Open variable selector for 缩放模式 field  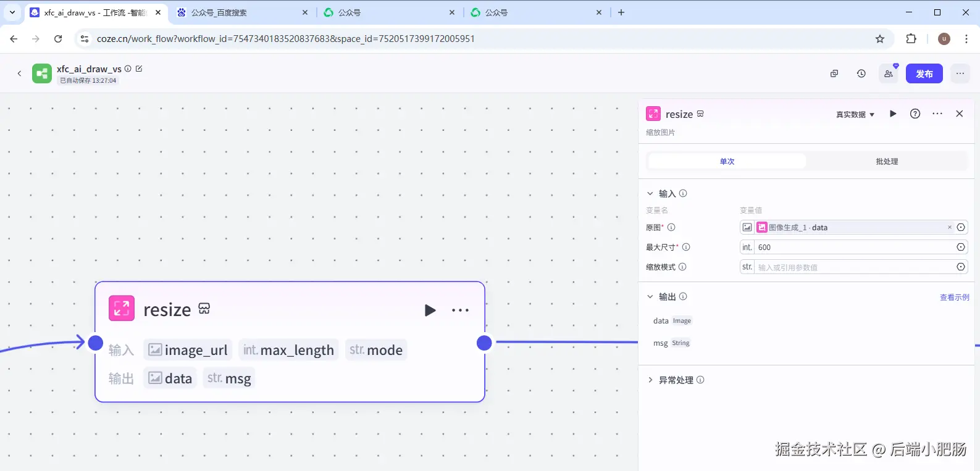point(961,267)
